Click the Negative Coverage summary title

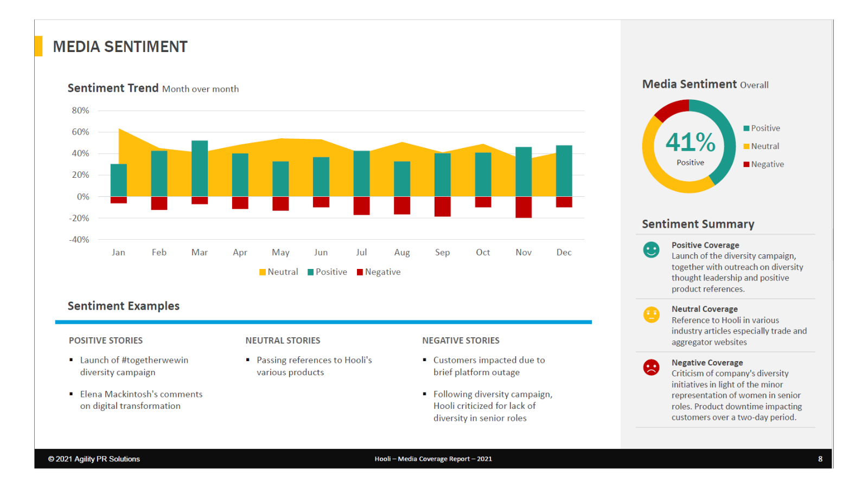coord(707,363)
